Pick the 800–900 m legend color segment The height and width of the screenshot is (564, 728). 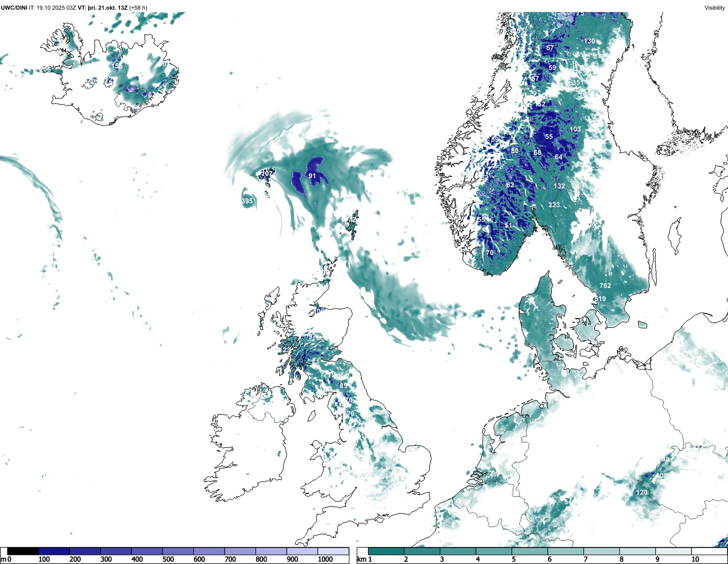[x=271, y=551]
